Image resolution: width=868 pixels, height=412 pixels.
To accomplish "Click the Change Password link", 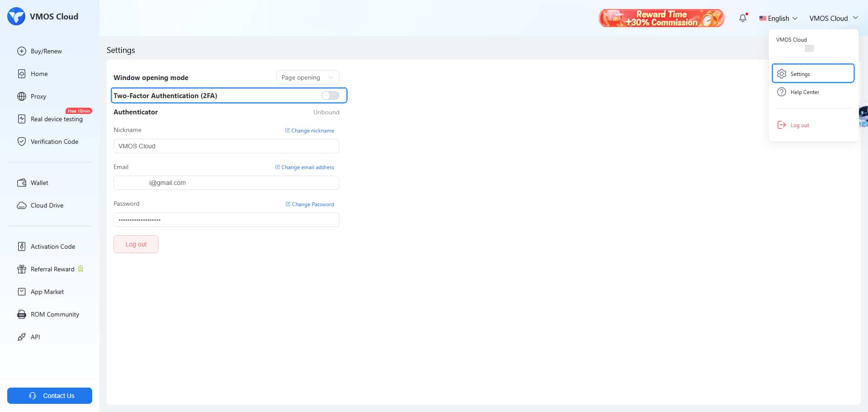I will (310, 204).
